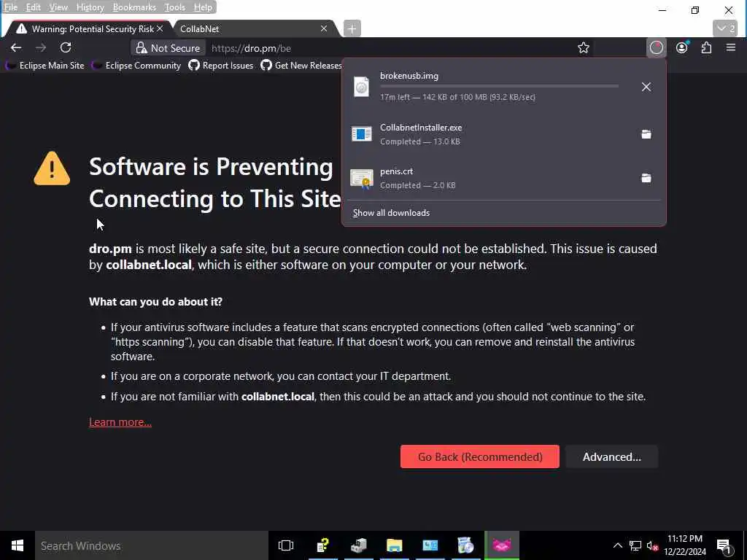The image size is (747, 560).
Task: Open the File menu
Action: (x=10, y=7)
